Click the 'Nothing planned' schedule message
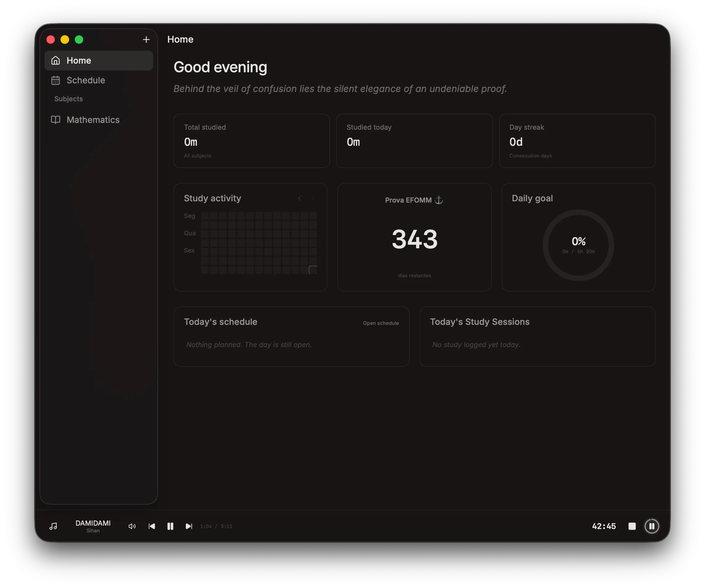Image resolution: width=705 pixels, height=588 pixels. coord(249,345)
